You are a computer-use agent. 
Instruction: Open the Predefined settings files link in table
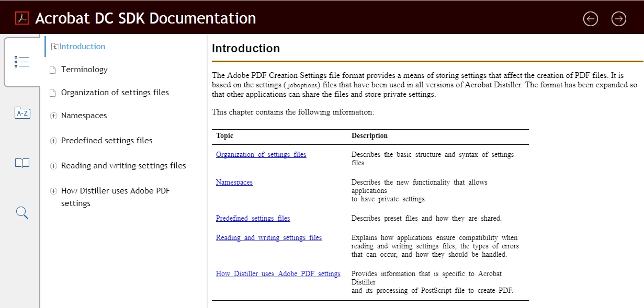click(x=253, y=219)
